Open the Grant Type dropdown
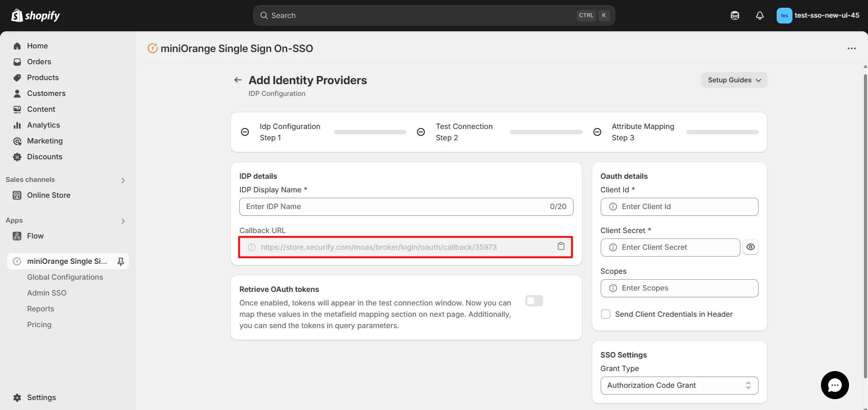868x410 pixels. 679,386
